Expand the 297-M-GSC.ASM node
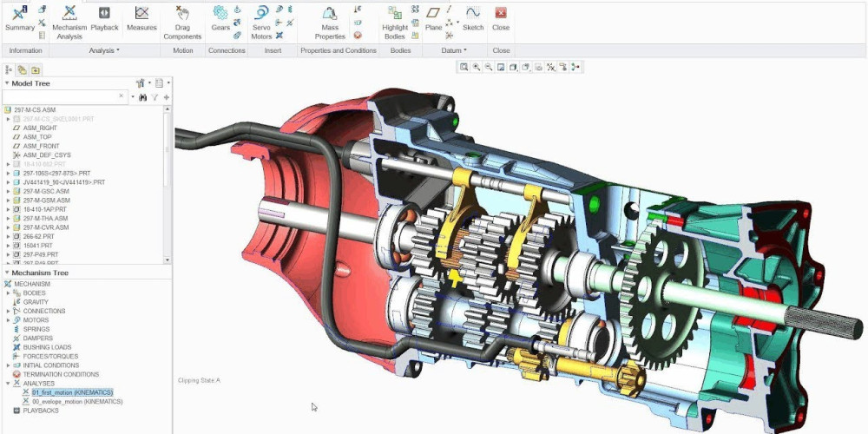868x434 pixels. coord(9,192)
